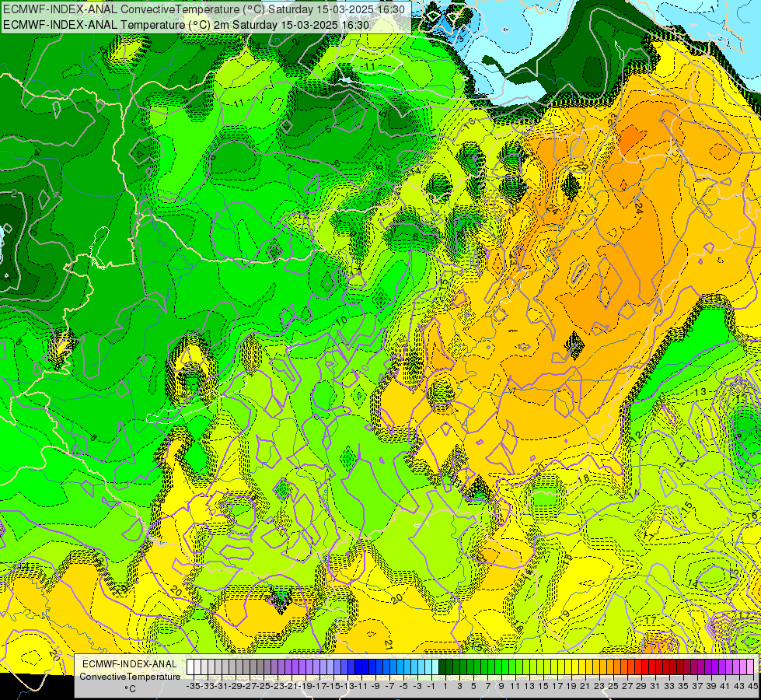Click the '39' legend scale label
The height and width of the screenshot is (700, 761).
711,687
